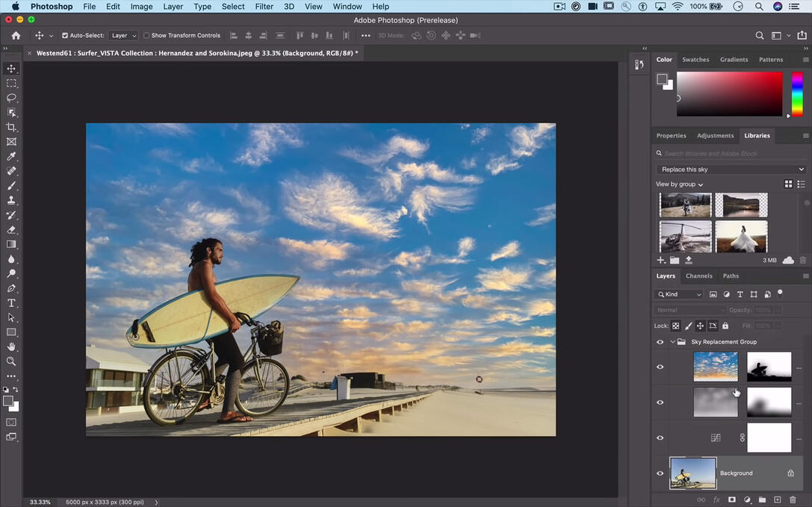Pick the Eyedropper tool

click(11, 156)
